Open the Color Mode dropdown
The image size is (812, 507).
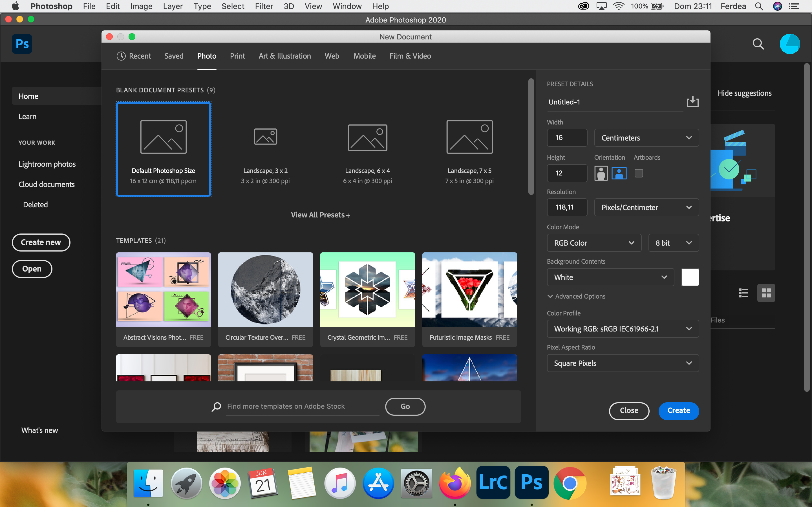(x=592, y=243)
